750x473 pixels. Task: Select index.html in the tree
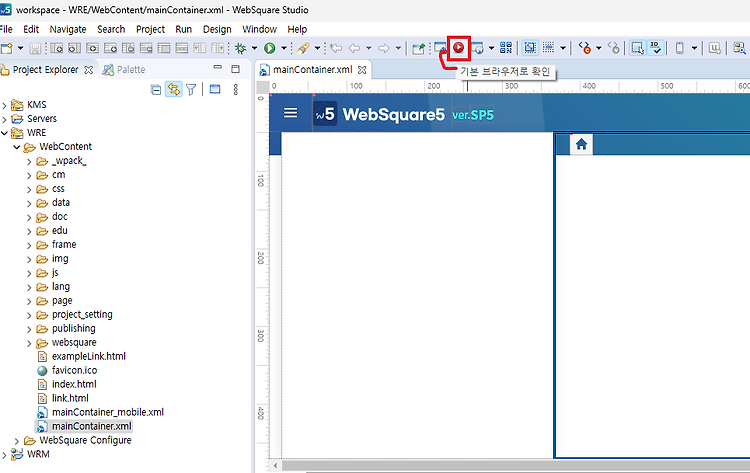pyautogui.click(x=74, y=384)
